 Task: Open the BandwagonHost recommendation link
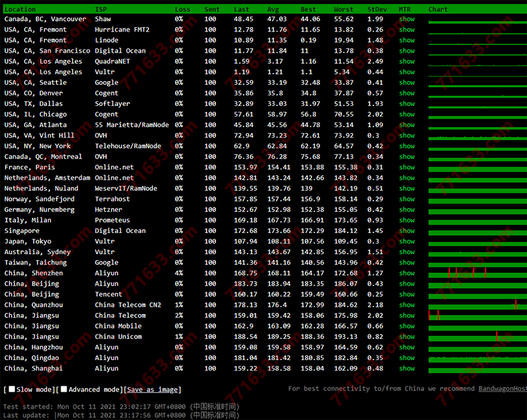503,388
